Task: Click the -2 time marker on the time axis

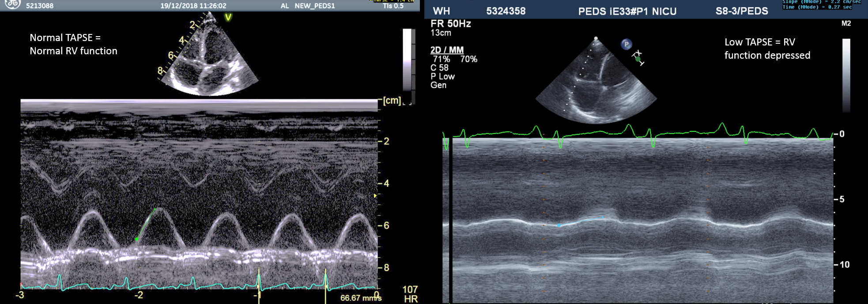Action: pyautogui.click(x=139, y=295)
